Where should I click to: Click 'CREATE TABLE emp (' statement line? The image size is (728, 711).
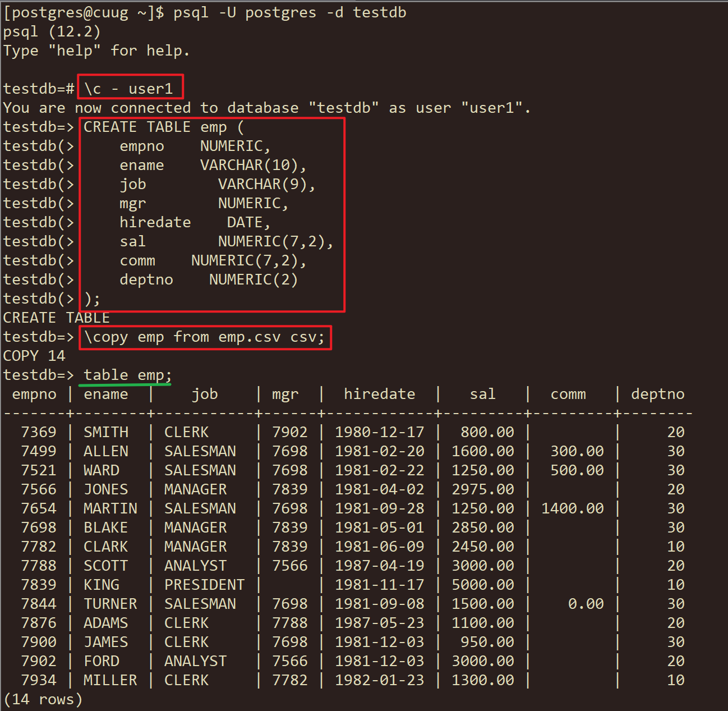(164, 127)
